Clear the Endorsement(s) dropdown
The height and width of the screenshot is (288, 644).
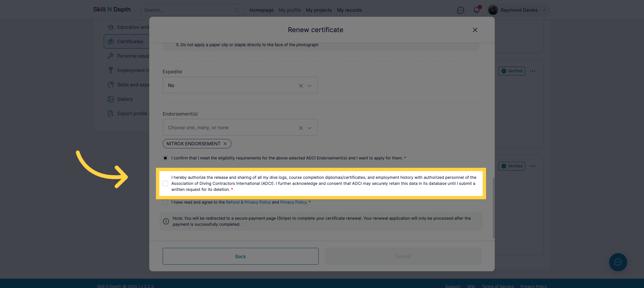click(301, 128)
